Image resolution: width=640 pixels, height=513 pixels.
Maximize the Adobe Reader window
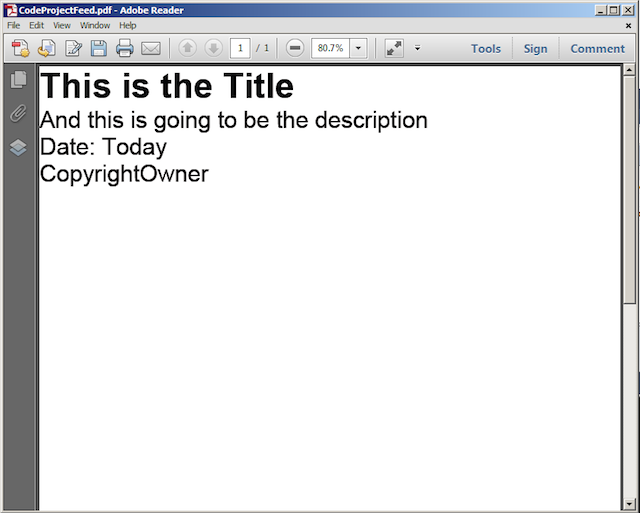click(613, 10)
